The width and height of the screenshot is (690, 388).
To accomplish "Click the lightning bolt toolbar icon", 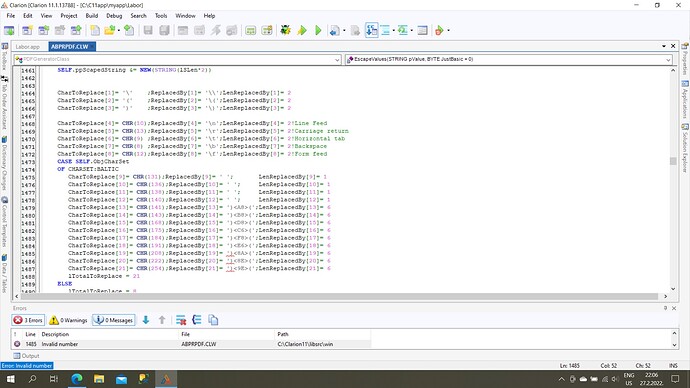I will [216, 30].
